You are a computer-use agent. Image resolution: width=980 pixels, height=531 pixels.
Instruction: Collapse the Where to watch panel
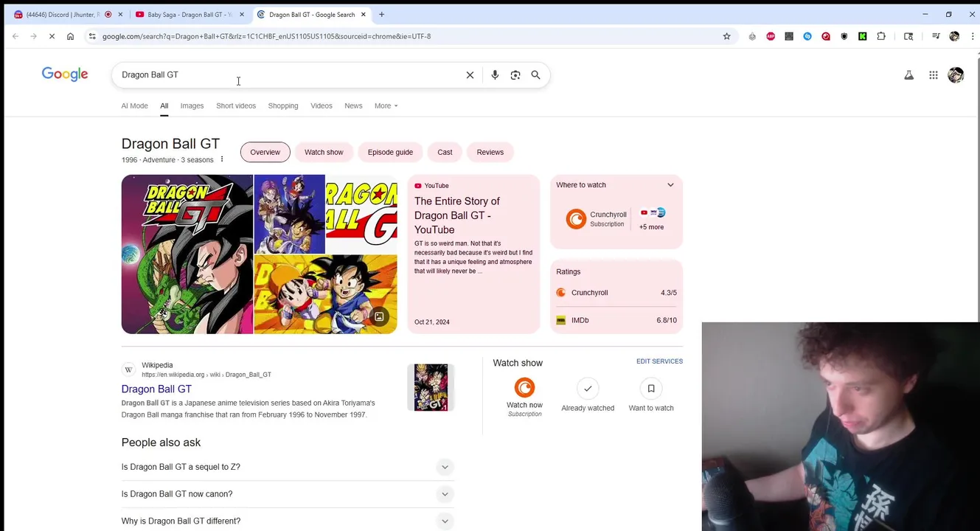[670, 185]
